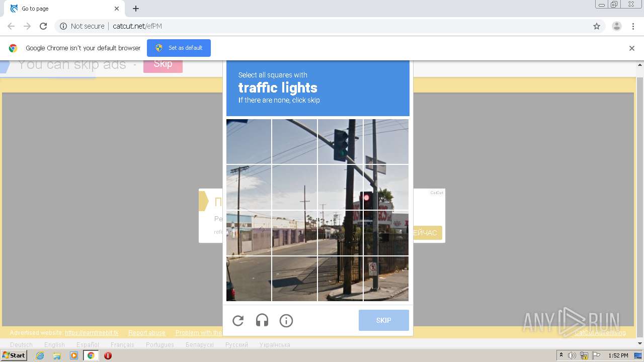The image size is (644, 362).
Task: Switch language to Українська
Action: [275, 345]
